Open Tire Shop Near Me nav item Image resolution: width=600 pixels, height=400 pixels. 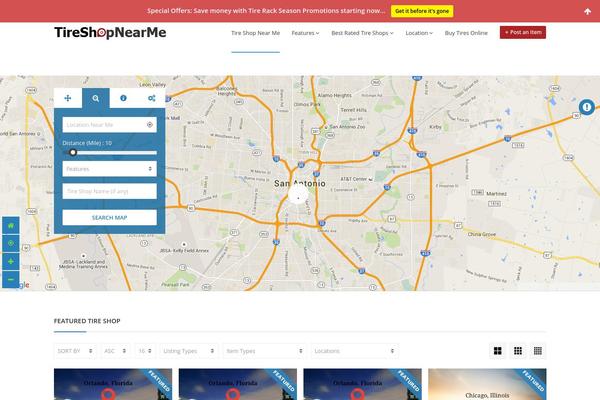tap(255, 33)
